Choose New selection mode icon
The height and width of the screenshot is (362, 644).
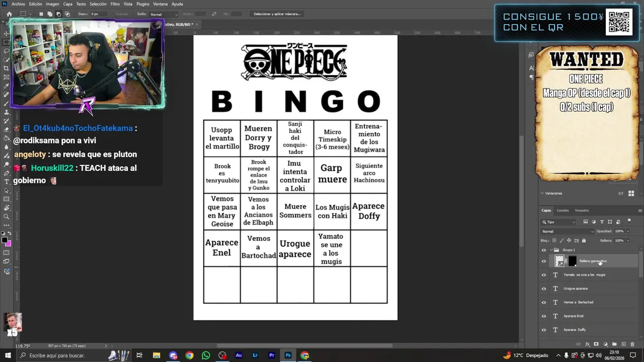[x=41, y=14]
